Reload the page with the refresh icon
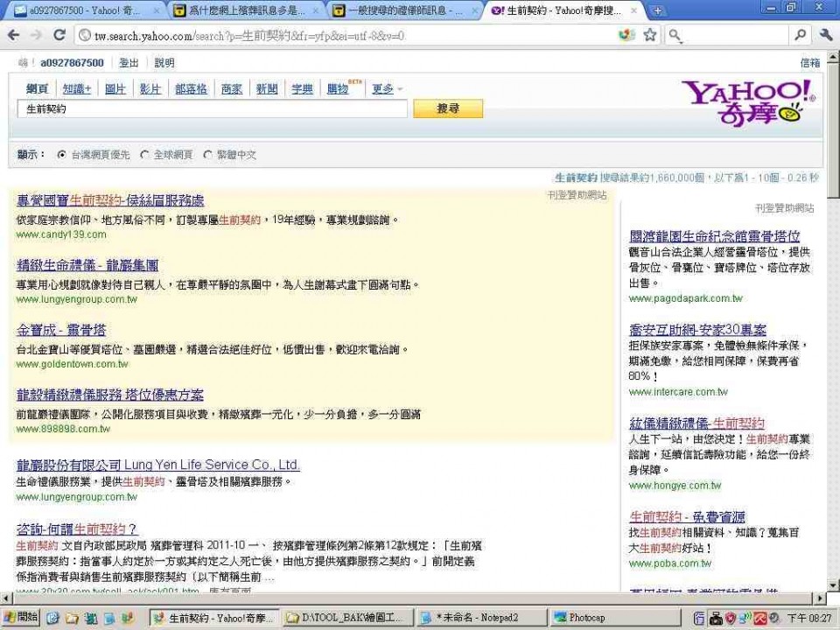The width and height of the screenshot is (840, 630). [x=59, y=35]
